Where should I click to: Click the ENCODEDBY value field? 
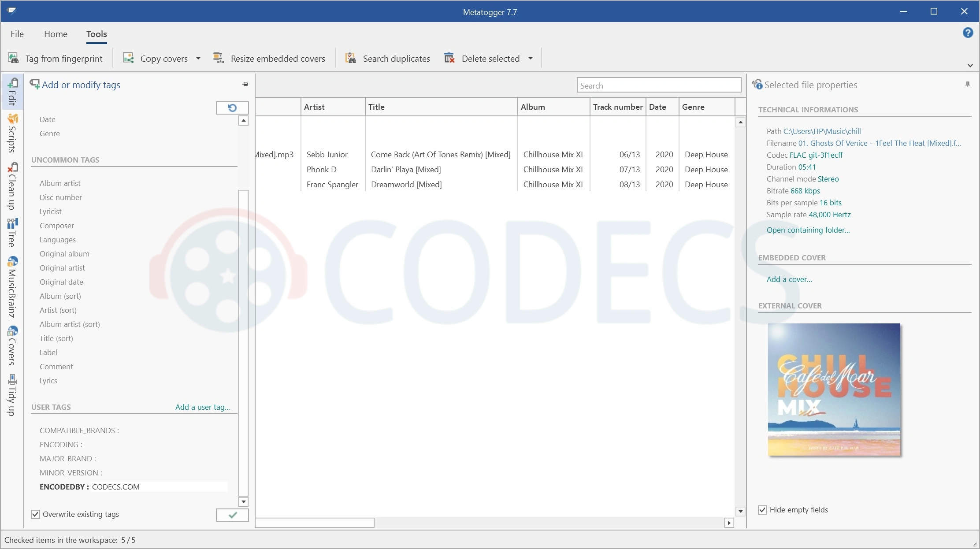tap(159, 487)
